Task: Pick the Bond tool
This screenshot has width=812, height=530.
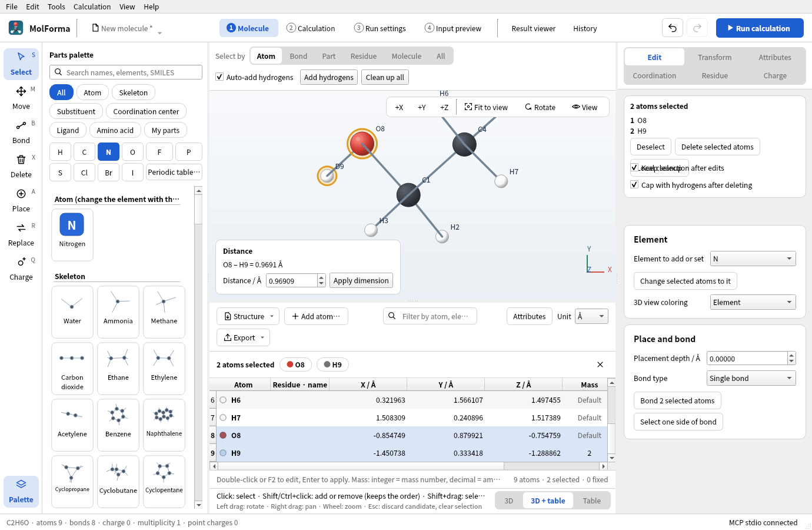Action: 21,132
